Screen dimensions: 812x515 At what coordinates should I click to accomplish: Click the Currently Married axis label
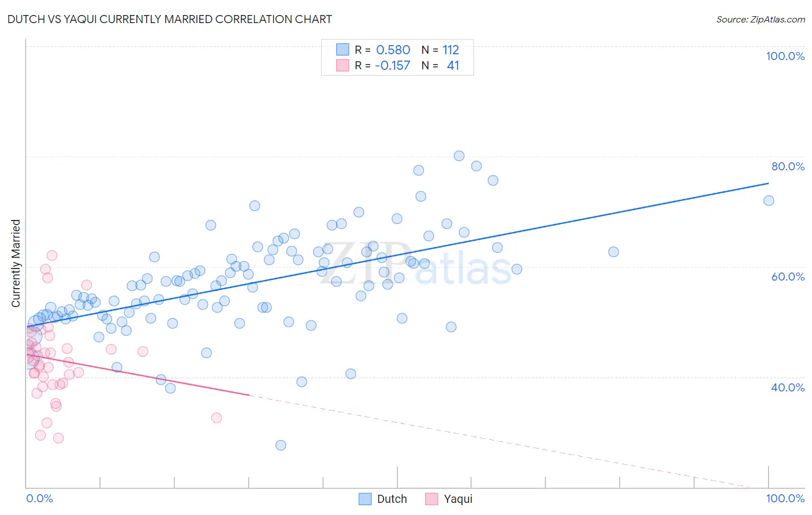tap(16, 263)
